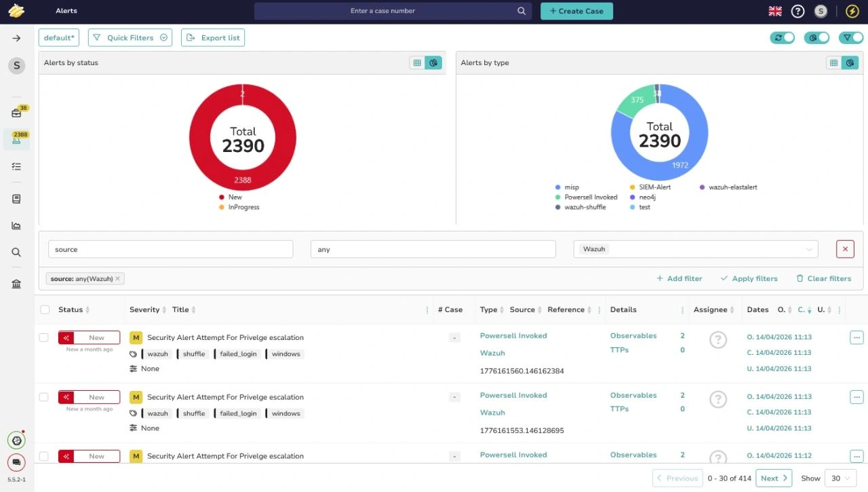Open column options dots beside Details header

(682, 310)
